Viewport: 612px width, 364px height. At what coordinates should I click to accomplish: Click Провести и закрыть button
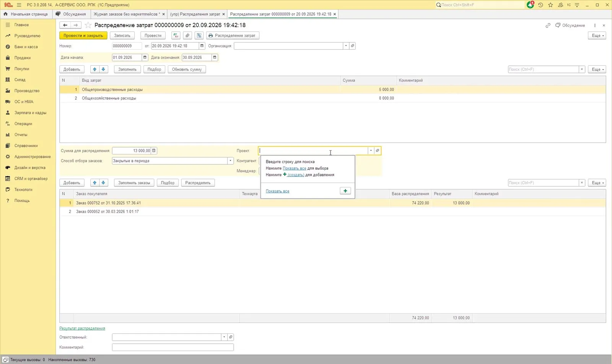point(83,36)
